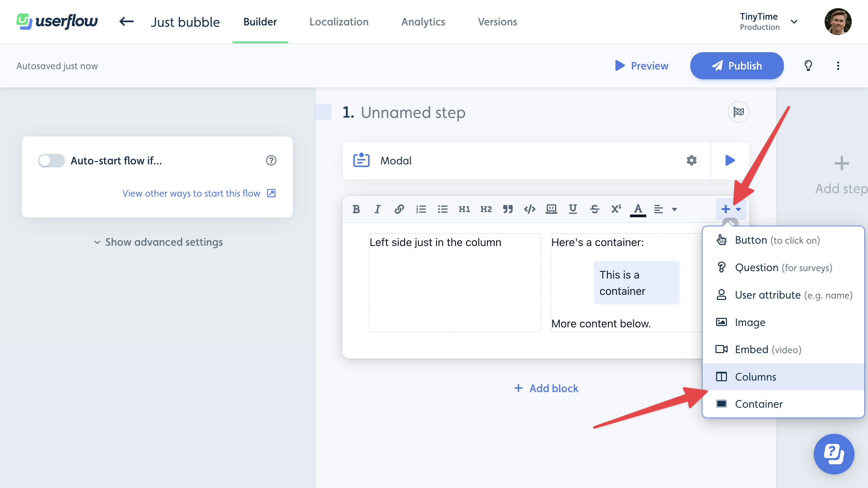Switch to the Localization tab
Image resolution: width=868 pixels, height=488 pixels.
tap(339, 22)
